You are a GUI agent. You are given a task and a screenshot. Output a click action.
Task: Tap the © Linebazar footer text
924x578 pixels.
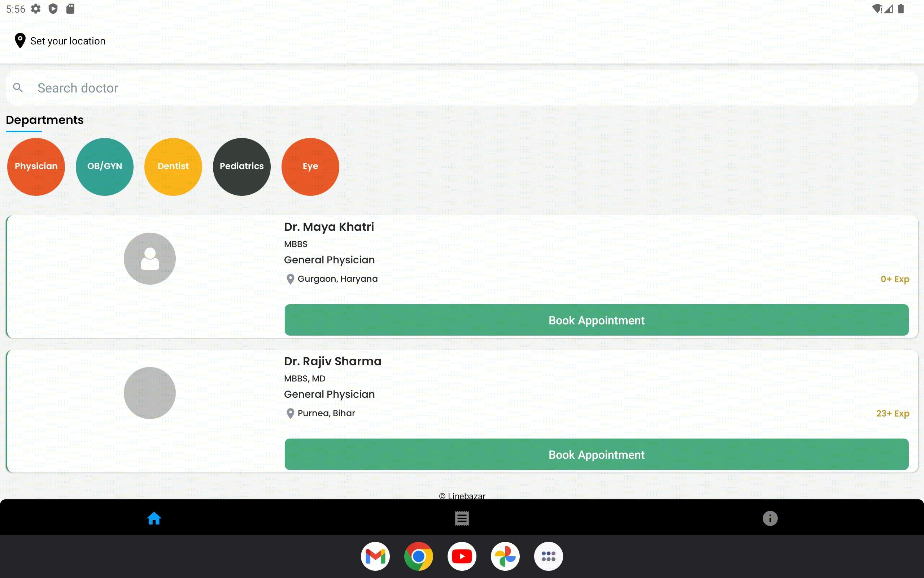click(462, 496)
